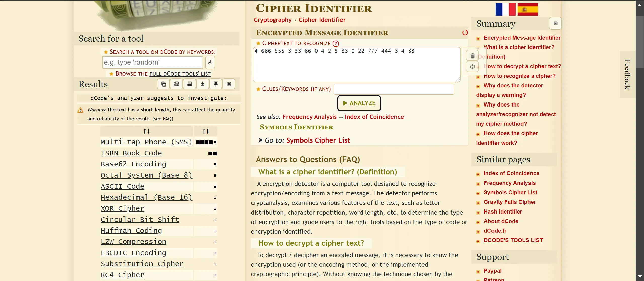Screen dimensions: 644x281
Task: Focus the Clues/Keywords input field
Action: [394, 89]
